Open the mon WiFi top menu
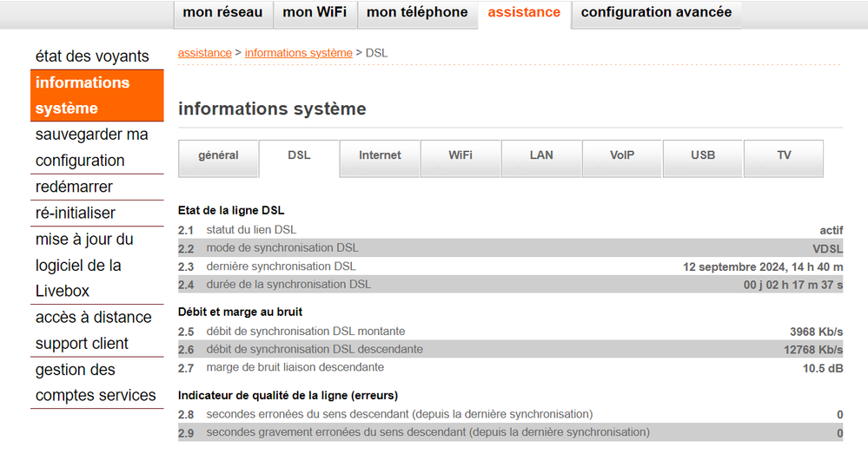 315,13
